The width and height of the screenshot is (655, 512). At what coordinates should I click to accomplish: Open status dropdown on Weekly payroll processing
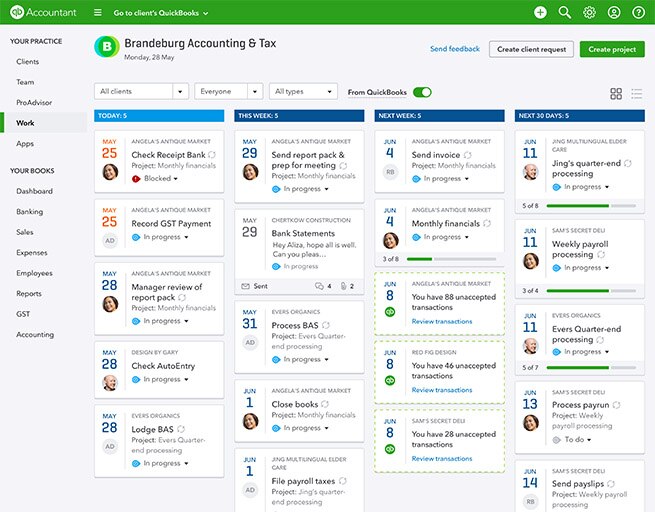[x=607, y=268]
